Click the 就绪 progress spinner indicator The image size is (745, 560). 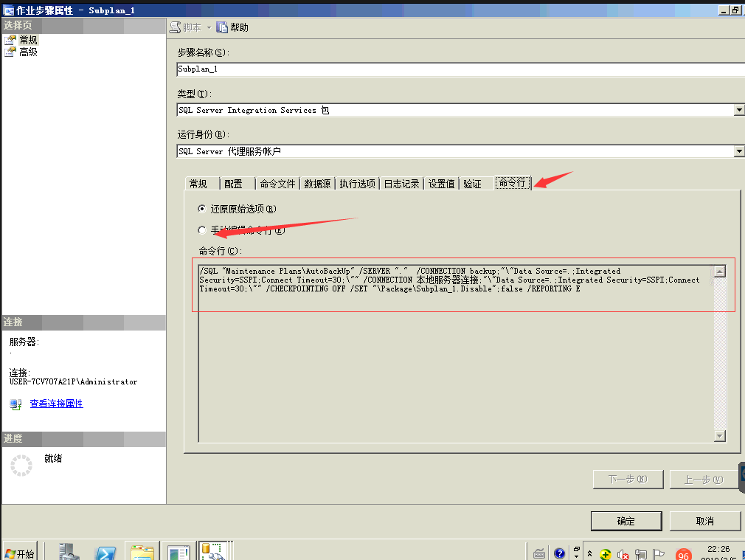pyautogui.click(x=21, y=466)
